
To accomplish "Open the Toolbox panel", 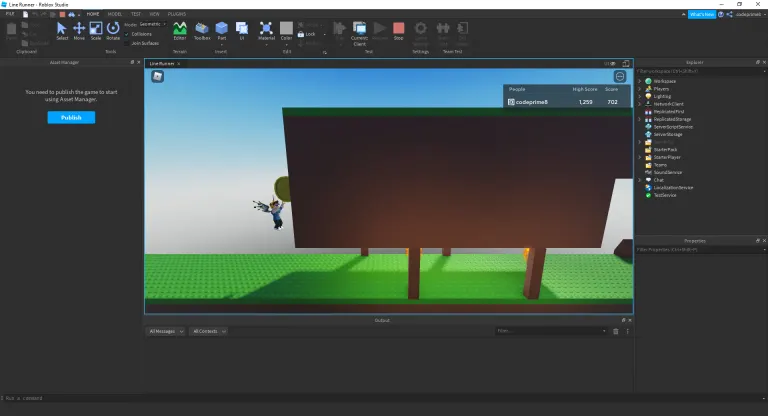I will (x=202, y=30).
